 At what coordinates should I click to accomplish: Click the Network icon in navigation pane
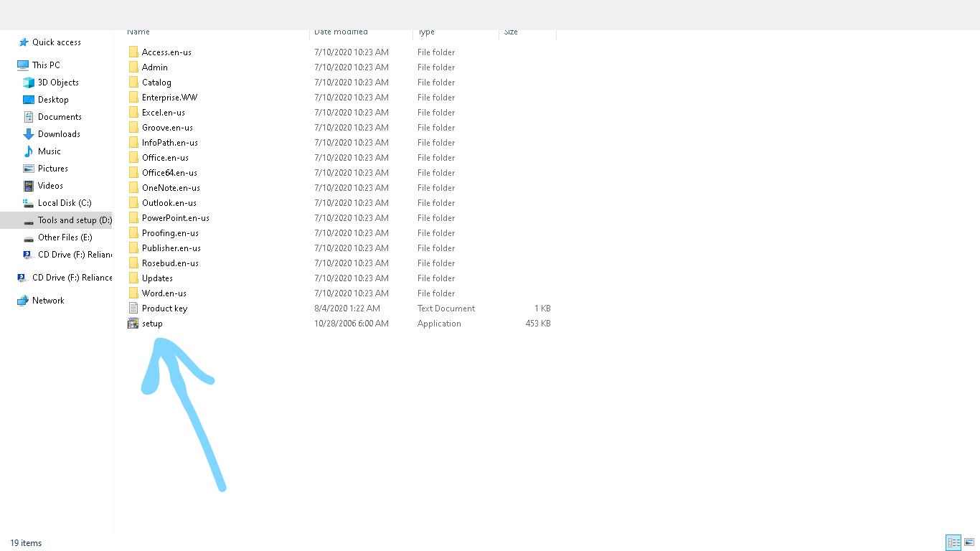23,301
